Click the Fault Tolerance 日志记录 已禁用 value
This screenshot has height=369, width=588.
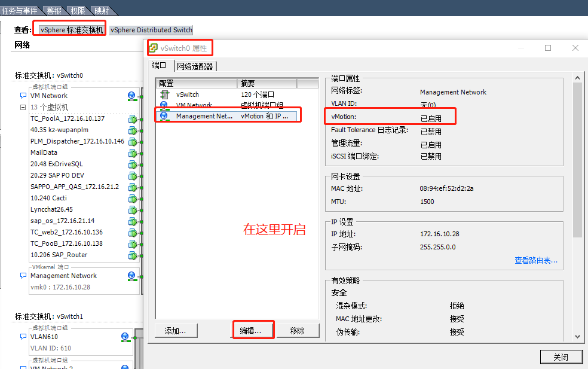click(x=431, y=132)
